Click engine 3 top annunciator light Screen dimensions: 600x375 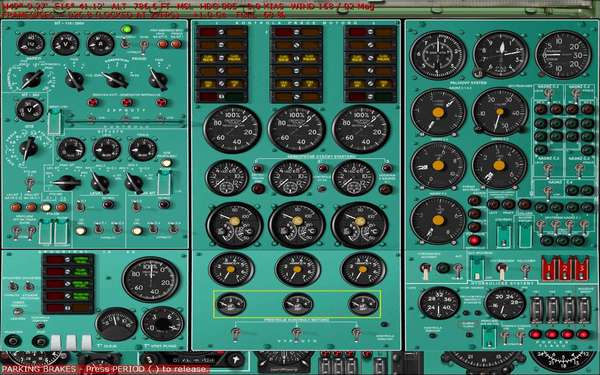pos(370,32)
